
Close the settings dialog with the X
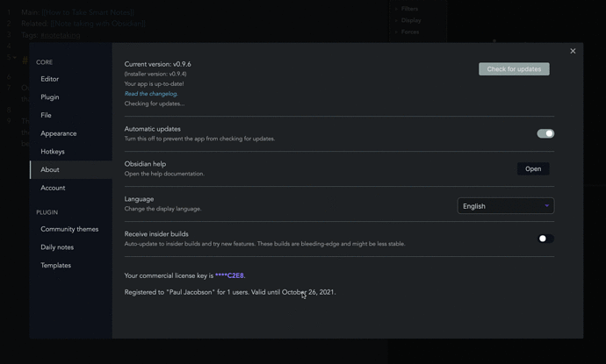pos(573,51)
